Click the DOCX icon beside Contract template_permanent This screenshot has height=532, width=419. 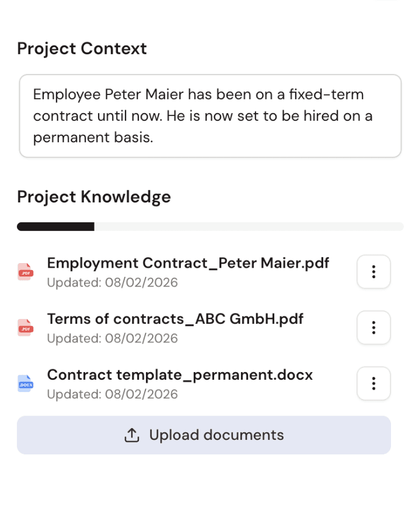pyautogui.click(x=26, y=384)
